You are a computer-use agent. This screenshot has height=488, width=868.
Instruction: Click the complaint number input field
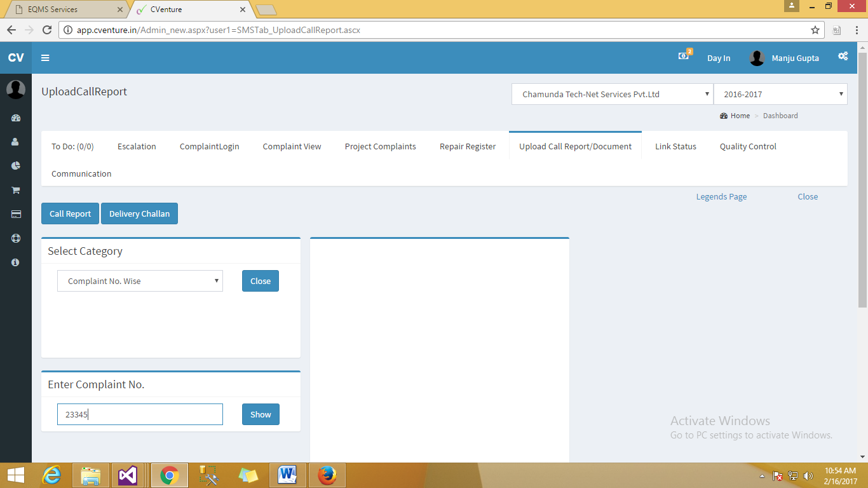click(x=140, y=414)
